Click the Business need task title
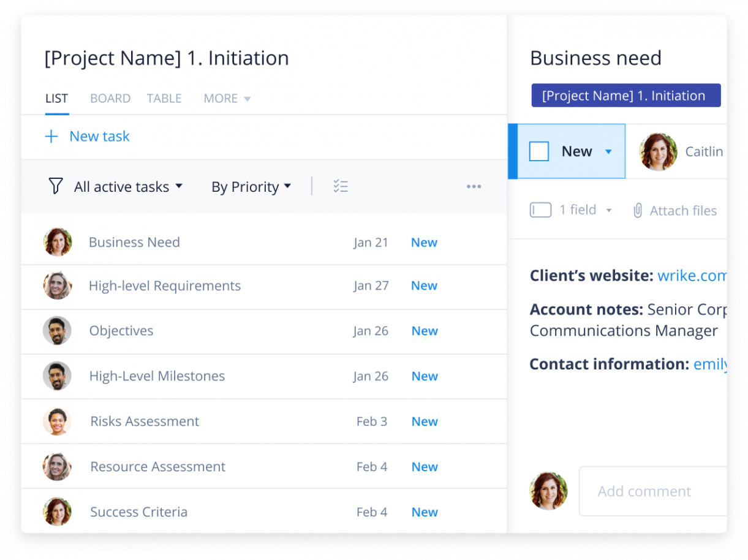The height and width of the screenshot is (560, 748). (595, 58)
